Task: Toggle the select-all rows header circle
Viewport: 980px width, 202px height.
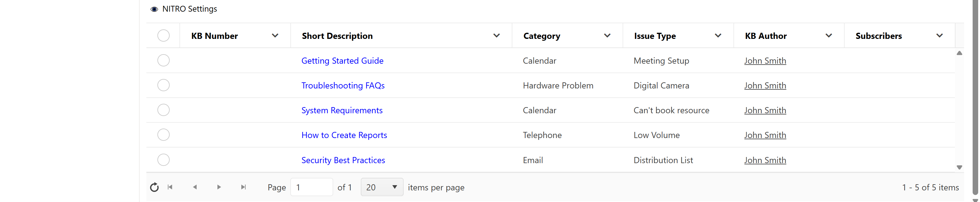Action: click(164, 36)
